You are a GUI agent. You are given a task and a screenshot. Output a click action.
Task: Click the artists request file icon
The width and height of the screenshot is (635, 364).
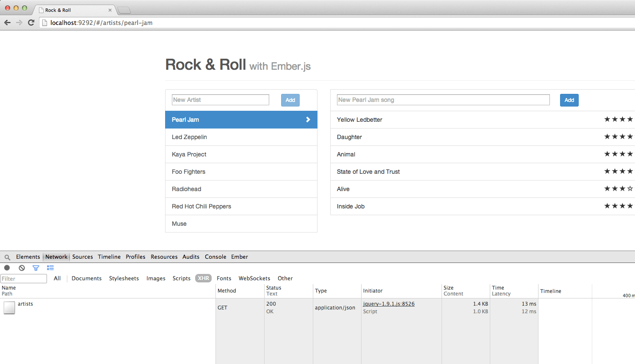click(x=9, y=308)
